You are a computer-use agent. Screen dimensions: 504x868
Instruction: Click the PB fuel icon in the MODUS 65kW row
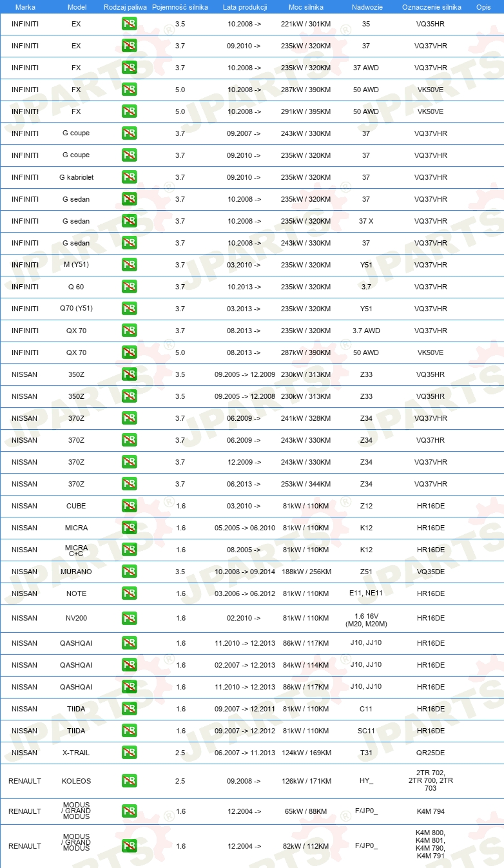129,811
